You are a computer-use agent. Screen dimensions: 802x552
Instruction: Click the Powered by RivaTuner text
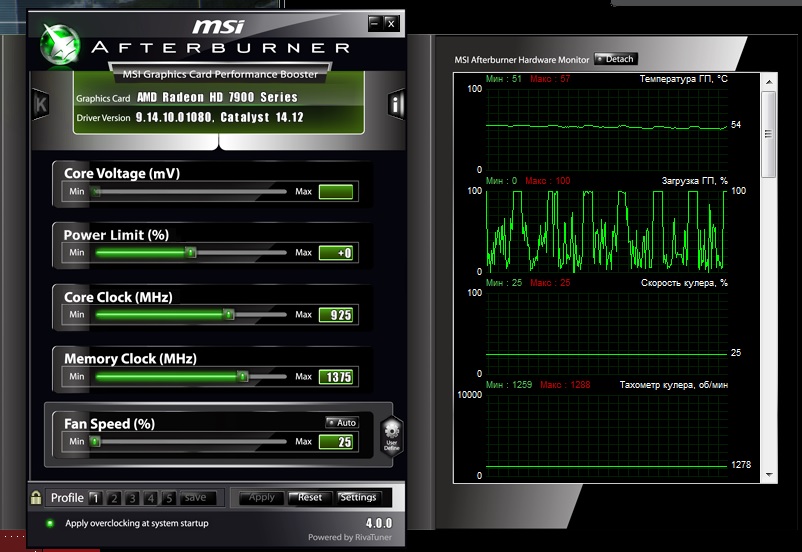click(x=350, y=537)
